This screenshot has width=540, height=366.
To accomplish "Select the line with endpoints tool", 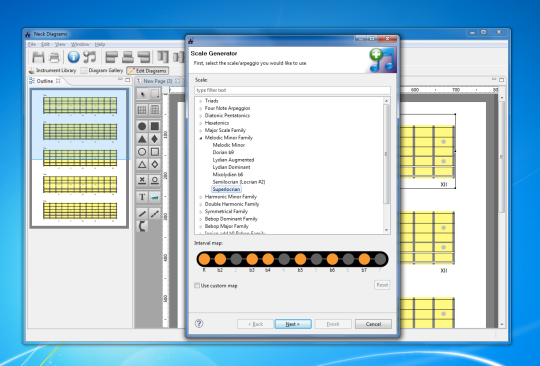I will tap(155, 213).
